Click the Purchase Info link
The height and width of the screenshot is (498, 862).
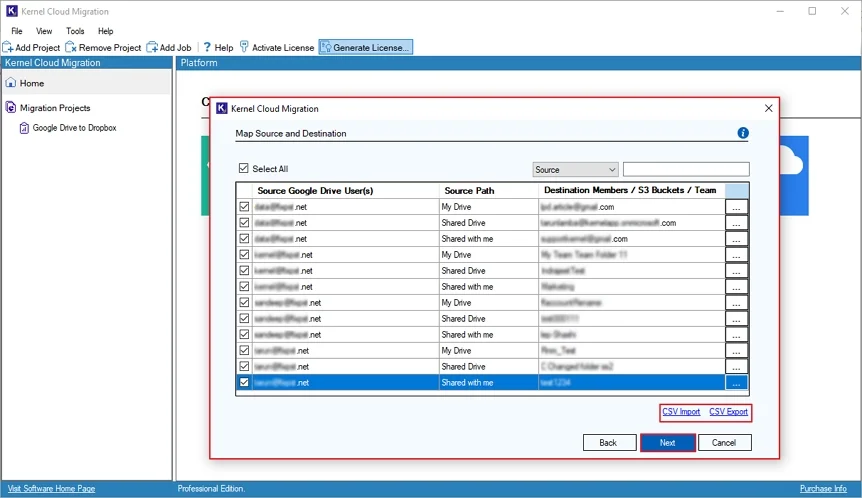point(823,489)
